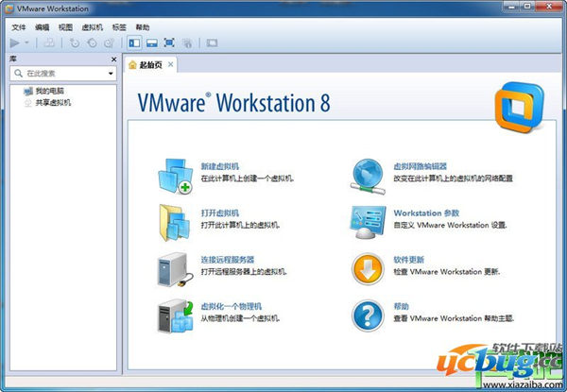This screenshot has width=567, height=392.
Task: Click the revert snapshot toolbar icon
Action: click(92, 43)
